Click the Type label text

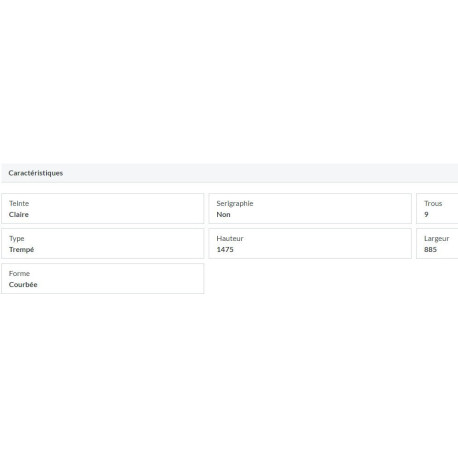17,239
